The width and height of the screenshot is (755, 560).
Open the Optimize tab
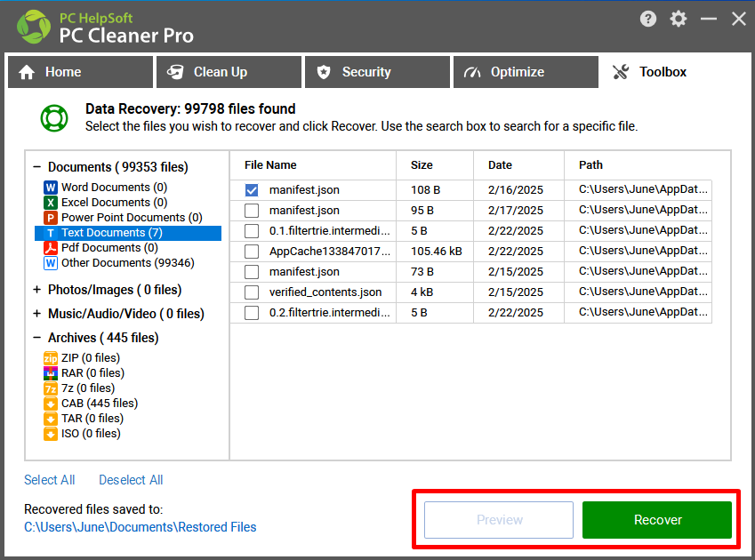526,72
